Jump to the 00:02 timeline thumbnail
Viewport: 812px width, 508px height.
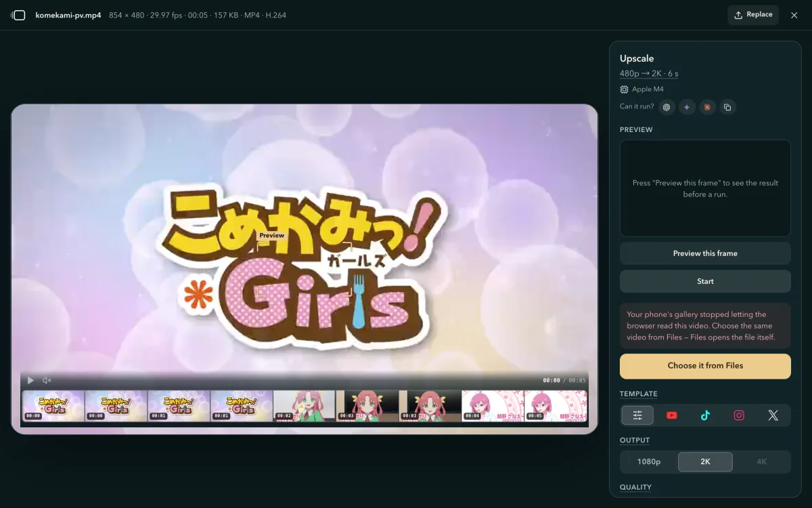tap(304, 406)
